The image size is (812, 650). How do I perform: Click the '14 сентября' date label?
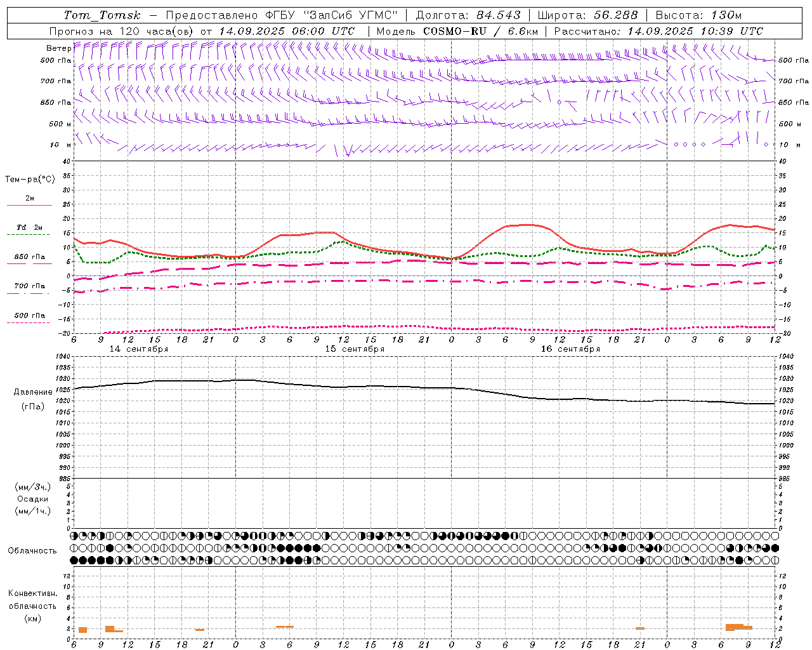coord(139,349)
